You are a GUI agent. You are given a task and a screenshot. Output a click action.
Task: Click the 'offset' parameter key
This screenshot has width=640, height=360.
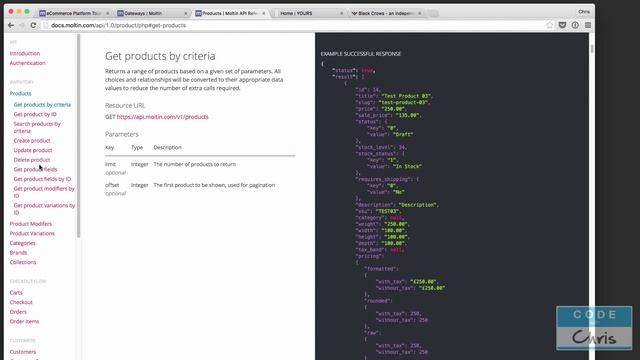click(112, 185)
